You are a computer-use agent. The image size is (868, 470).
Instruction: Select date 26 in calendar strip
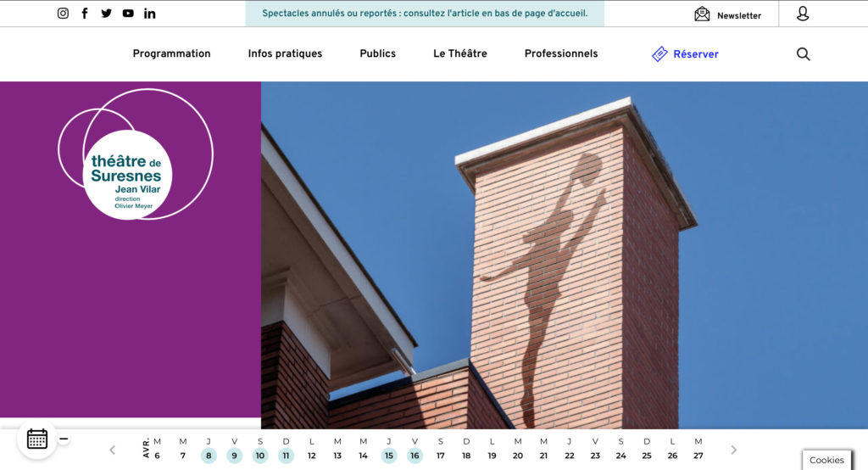click(672, 456)
